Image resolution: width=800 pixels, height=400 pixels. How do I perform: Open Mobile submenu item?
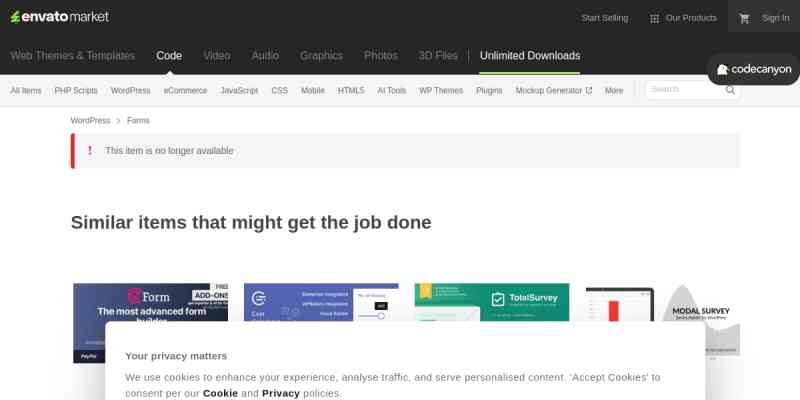coord(313,90)
